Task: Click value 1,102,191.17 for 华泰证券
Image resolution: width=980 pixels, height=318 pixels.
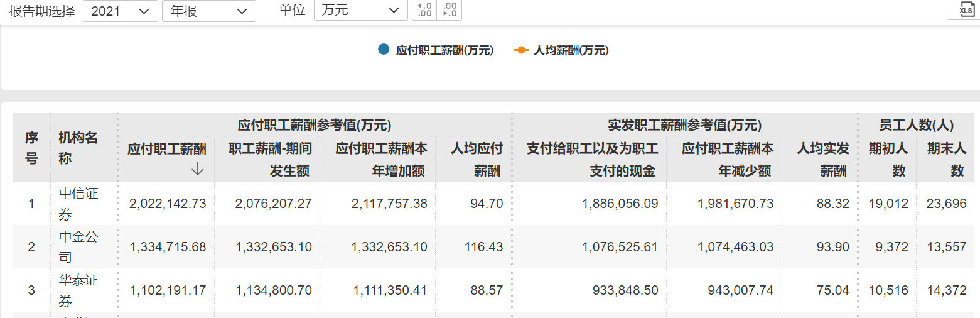Action: 168,290
